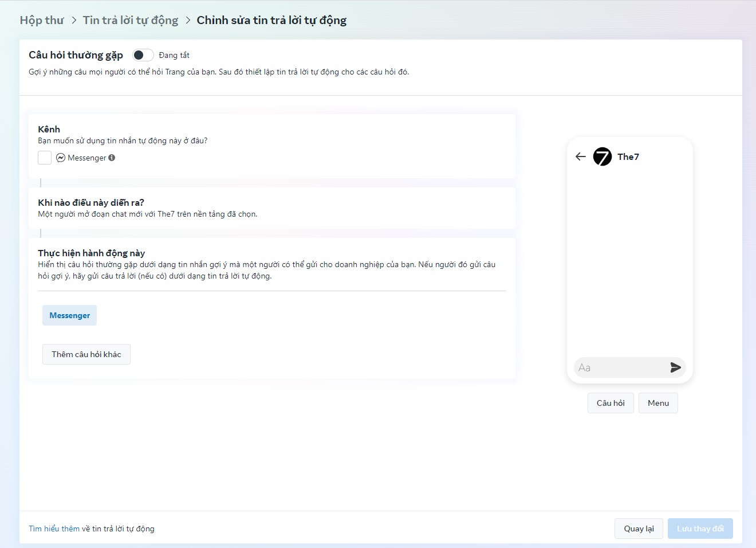Screen dimensions: 756x548
Task: Click the send arrow icon in the preview
Action: (675, 367)
